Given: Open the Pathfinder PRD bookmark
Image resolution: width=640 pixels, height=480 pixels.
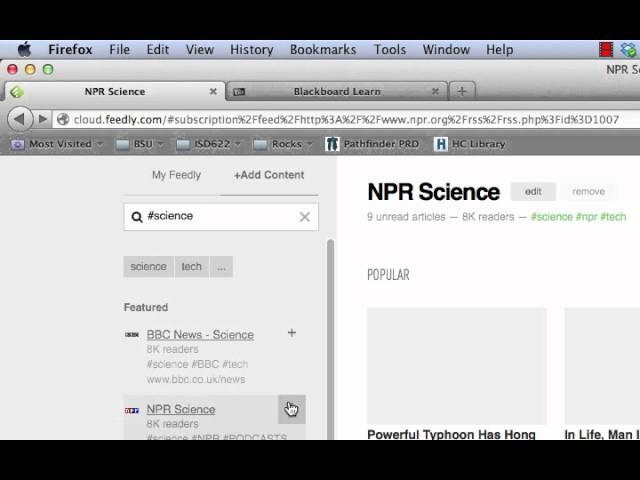Looking at the screenshot, I should click(x=372, y=144).
